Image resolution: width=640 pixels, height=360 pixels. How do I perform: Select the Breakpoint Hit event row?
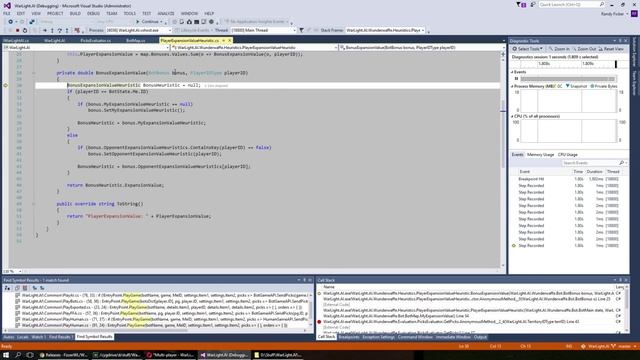click(x=569, y=179)
